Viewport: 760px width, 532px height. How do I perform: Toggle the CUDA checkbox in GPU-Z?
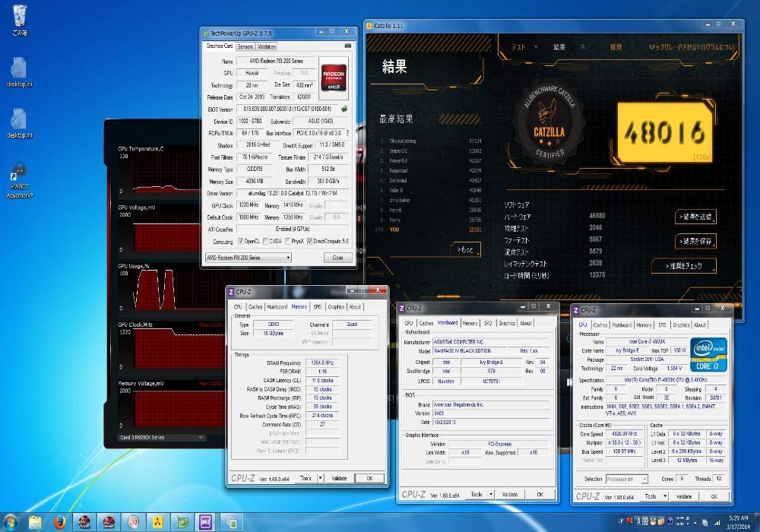pyautogui.click(x=265, y=241)
